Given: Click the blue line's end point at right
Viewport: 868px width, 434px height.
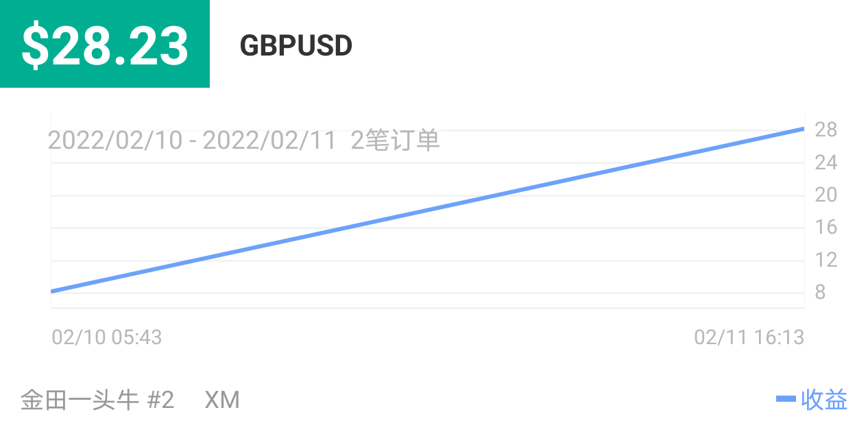Looking at the screenshot, I should point(803,128).
